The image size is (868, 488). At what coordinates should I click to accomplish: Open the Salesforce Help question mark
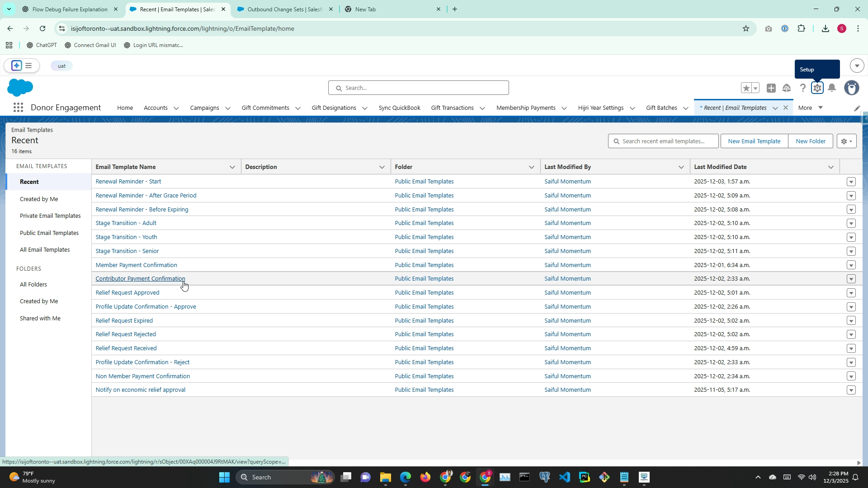click(x=802, y=88)
